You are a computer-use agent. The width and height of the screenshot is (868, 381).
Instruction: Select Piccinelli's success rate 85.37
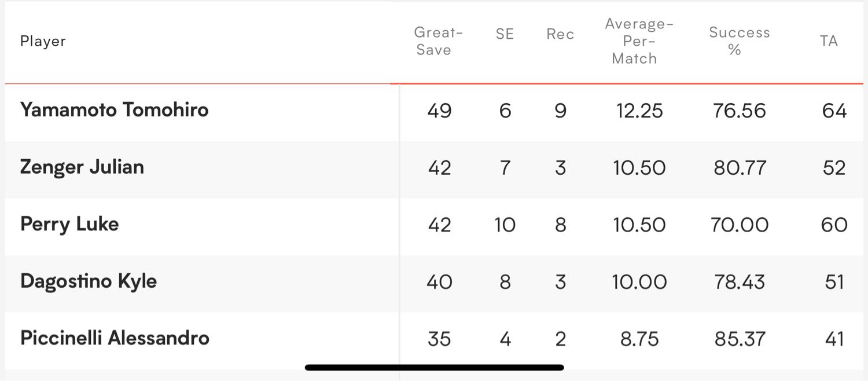coord(740,339)
